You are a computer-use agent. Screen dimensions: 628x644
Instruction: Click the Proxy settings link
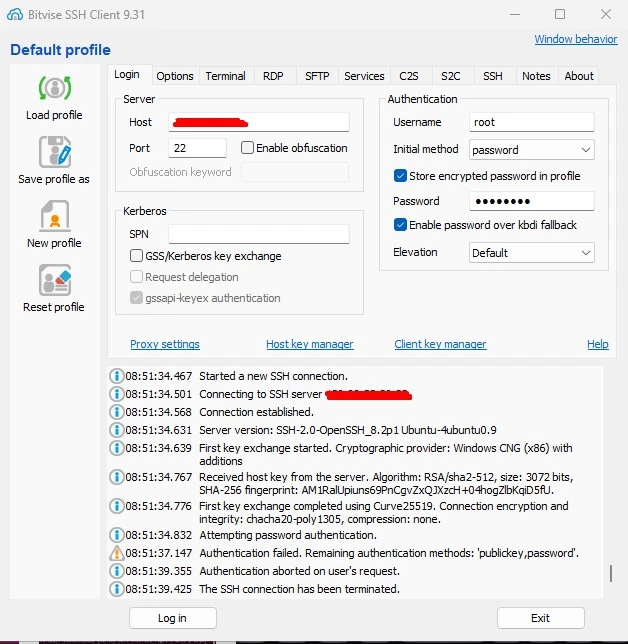[165, 344]
